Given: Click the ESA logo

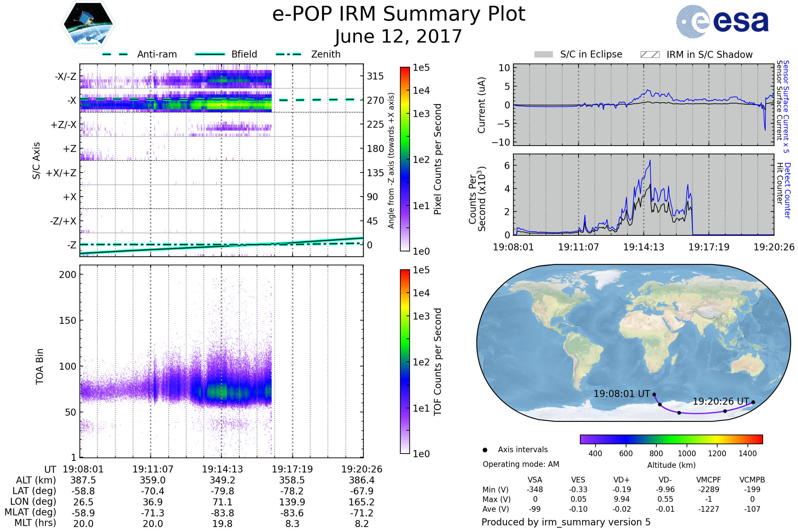Looking at the screenshot, I should click(x=722, y=21).
